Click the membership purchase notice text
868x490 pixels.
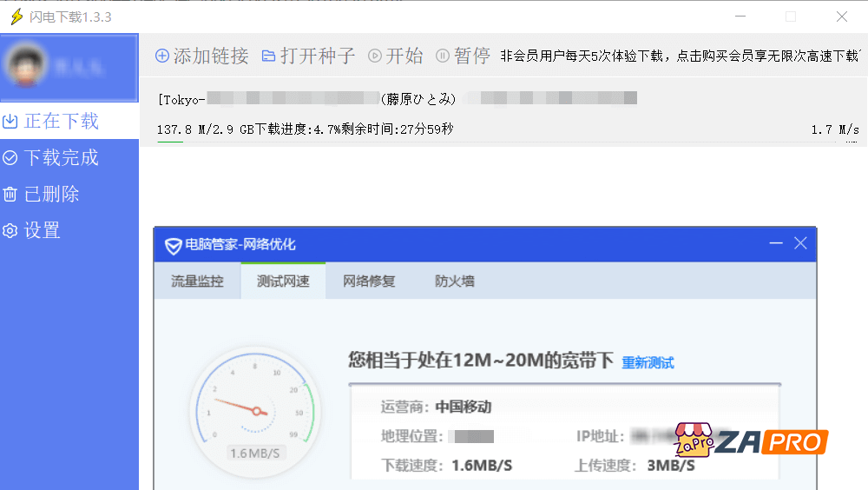click(680, 56)
